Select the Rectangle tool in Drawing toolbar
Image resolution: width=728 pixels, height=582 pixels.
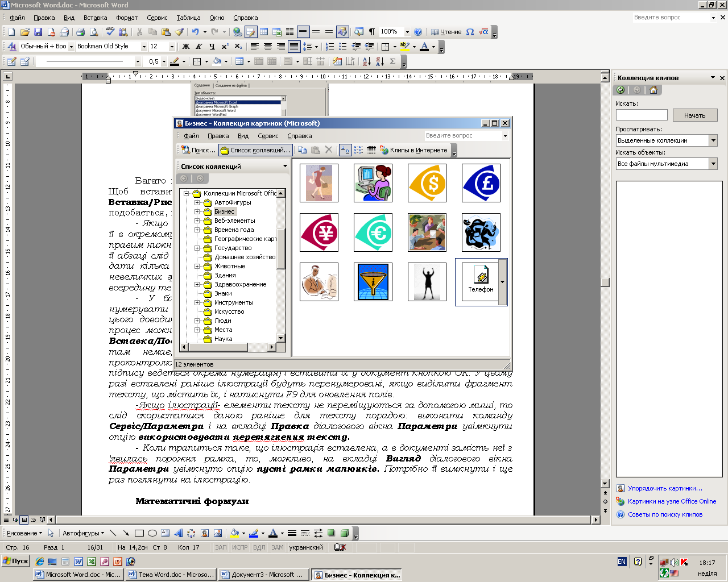pyautogui.click(x=139, y=533)
